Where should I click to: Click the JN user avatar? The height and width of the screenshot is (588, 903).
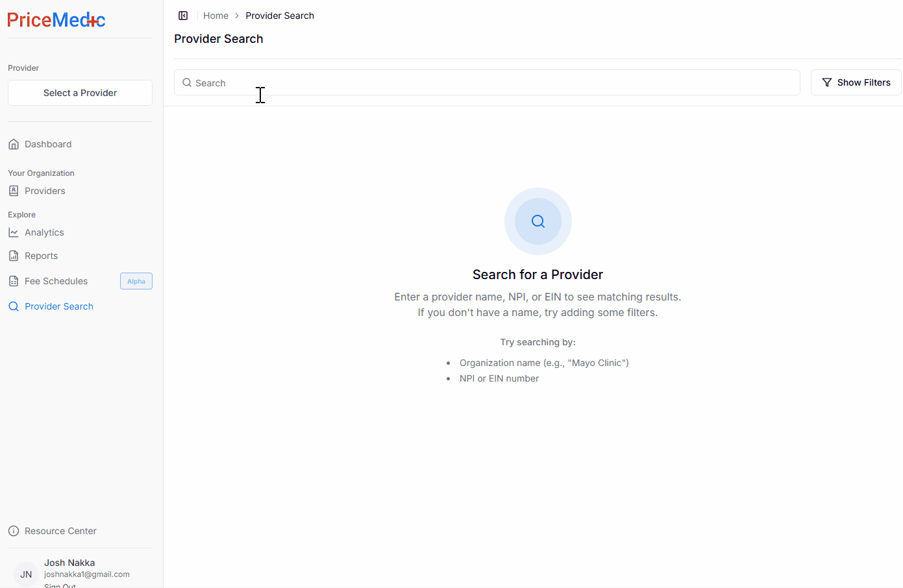tap(26, 574)
